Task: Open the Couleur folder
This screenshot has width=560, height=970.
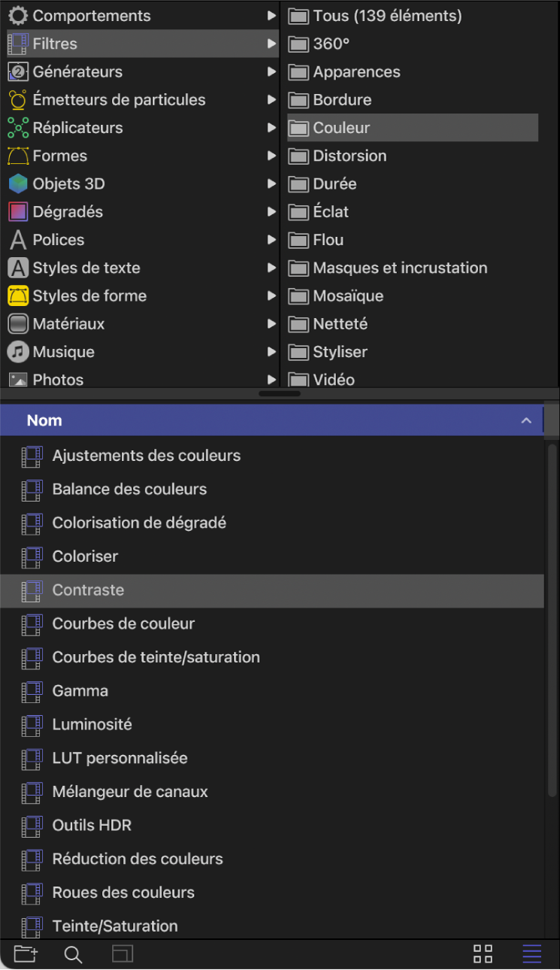Action: (342, 128)
